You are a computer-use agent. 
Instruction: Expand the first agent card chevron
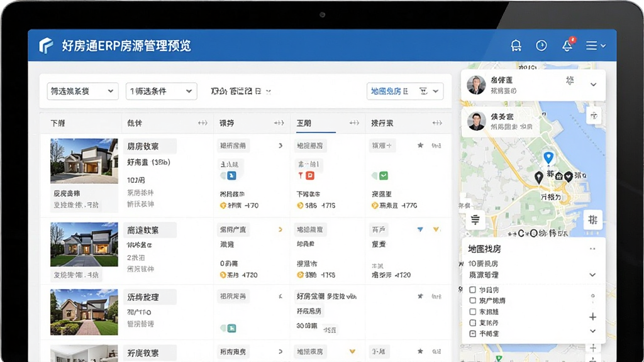(x=594, y=85)
